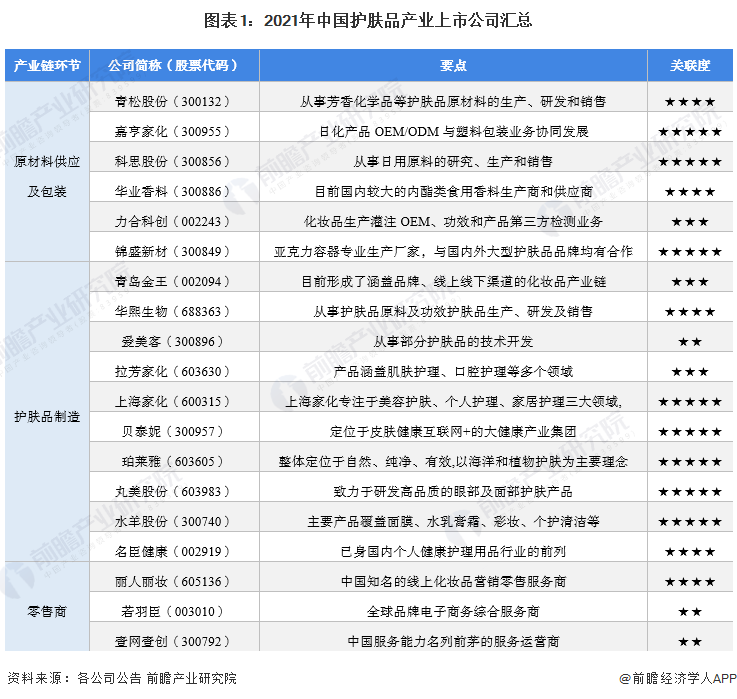Click description 上海家化专注于美容护肤、个人护理

(x=392, y=402)
